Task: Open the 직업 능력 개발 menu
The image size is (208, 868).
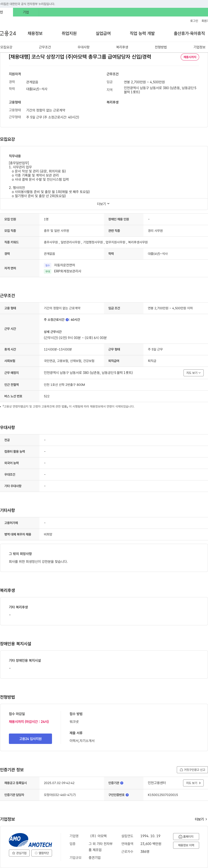Action: pos(142,33)
